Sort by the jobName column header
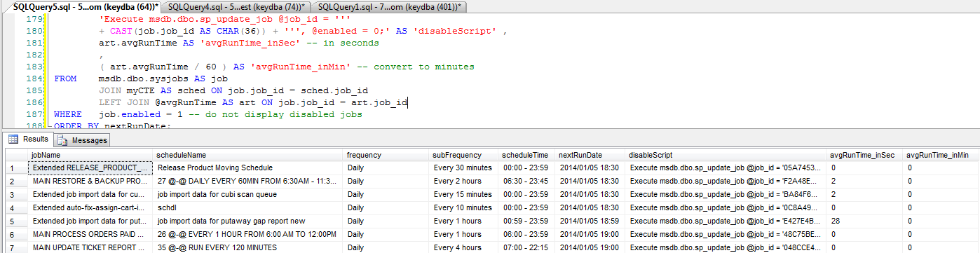 pyautogui.click(x=90, y=154)
